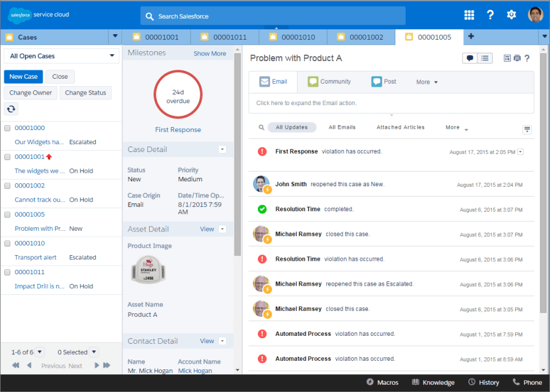The height and width of the screenshot is (392, 550).
Task: Go to previous page arrow
Action: coord(29,365)
